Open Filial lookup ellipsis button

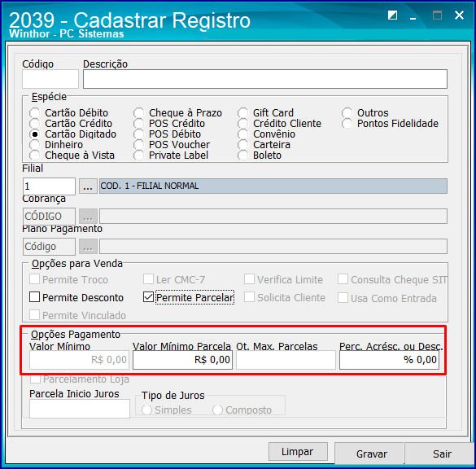[x=88, y=186]
